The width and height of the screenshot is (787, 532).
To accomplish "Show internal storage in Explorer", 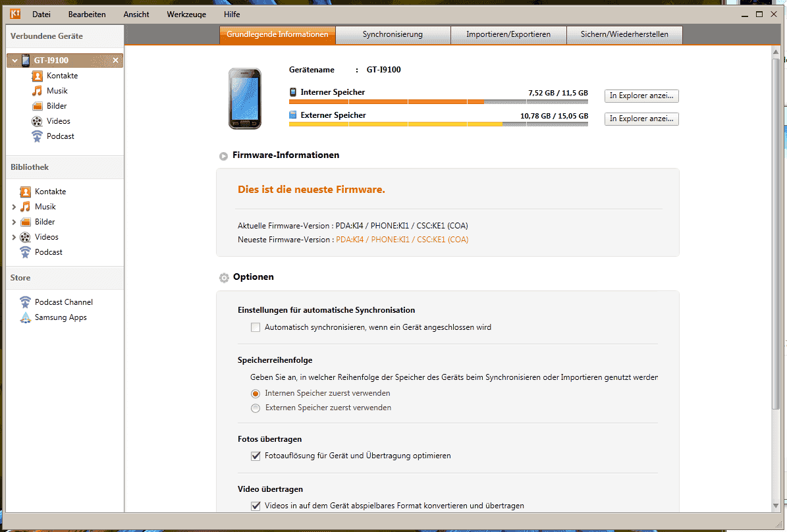I will click(641, 95).
